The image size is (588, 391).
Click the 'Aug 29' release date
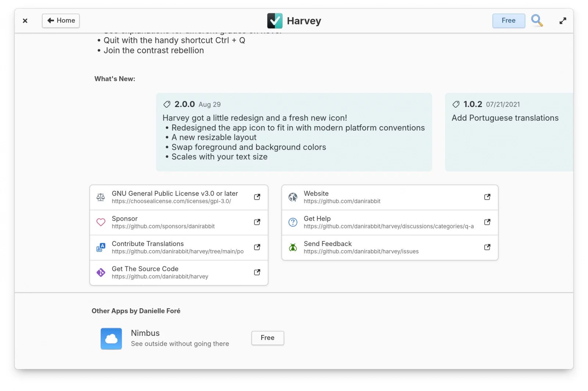click(209, 104)
